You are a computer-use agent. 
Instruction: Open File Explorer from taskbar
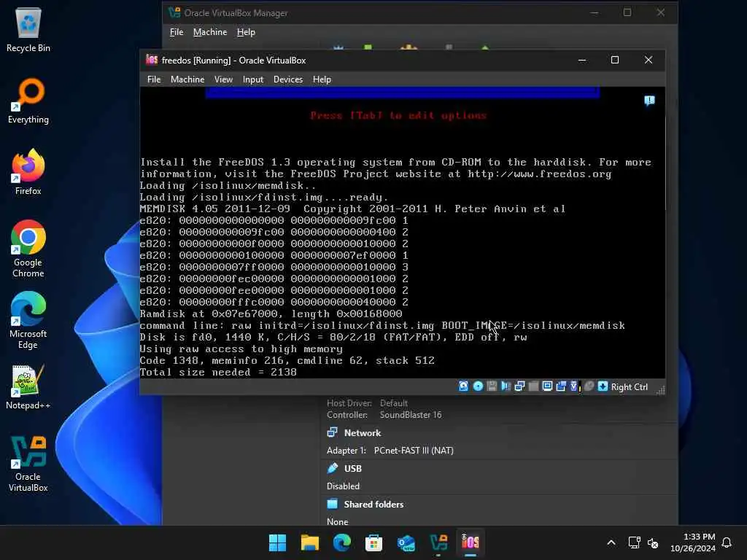click(x=309, y=542)
